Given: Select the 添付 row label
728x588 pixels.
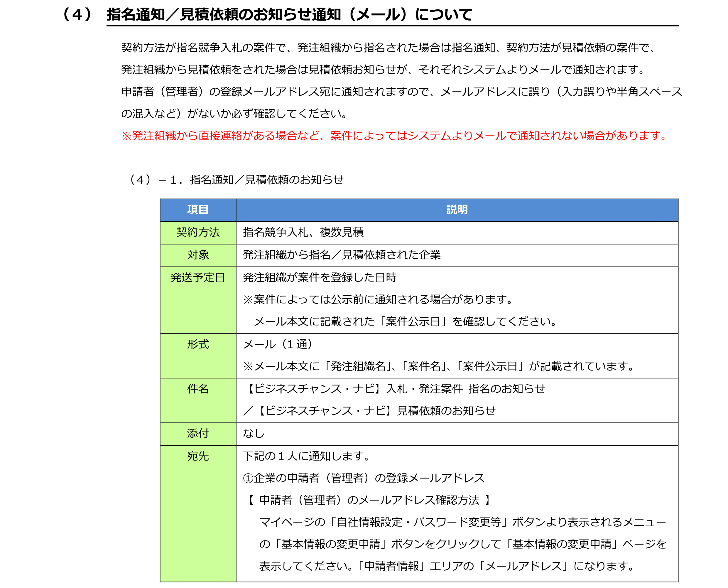Looking at the screenshot, I should click(x=198, y=434).
